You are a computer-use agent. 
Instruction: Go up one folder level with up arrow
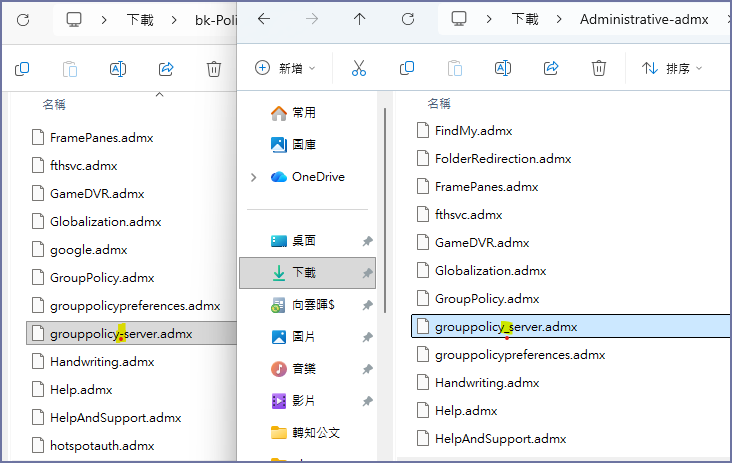click(359, 19)
